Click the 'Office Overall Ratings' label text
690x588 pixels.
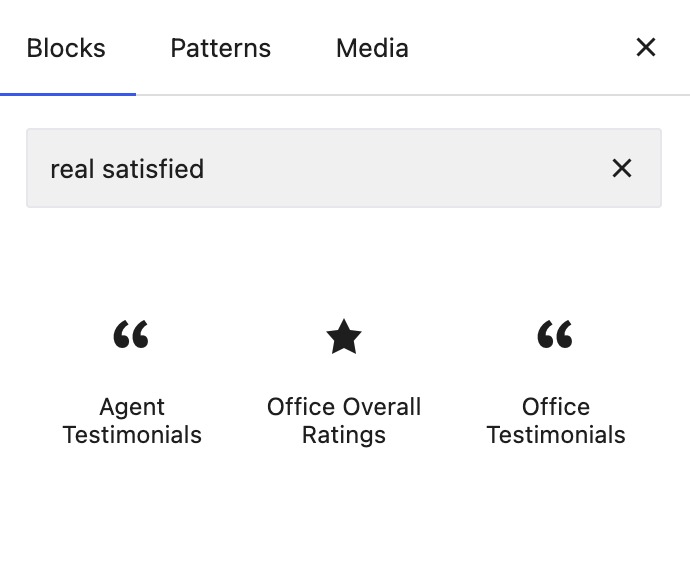click(344, 420)
